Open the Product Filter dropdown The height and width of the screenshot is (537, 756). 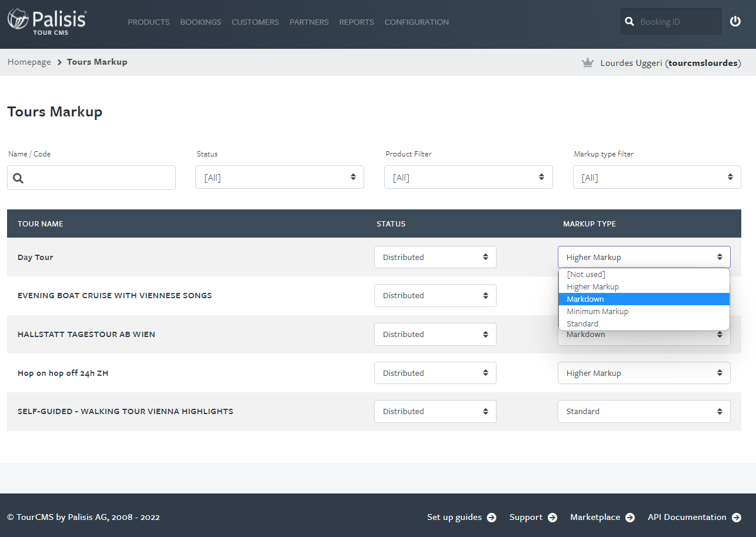pos(468,177)
